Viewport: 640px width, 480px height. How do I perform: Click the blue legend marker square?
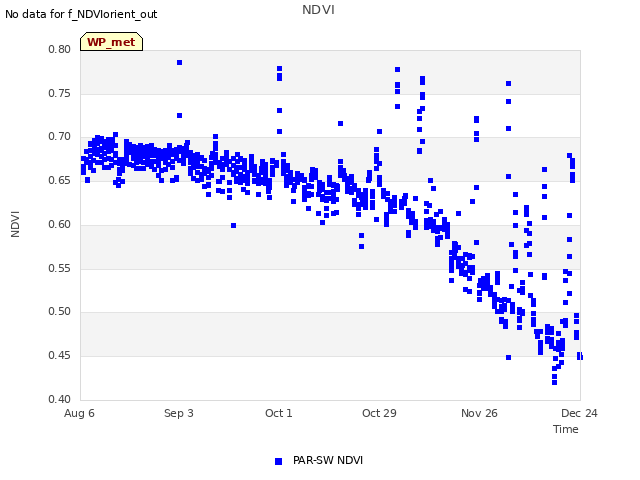pos(278,461)
